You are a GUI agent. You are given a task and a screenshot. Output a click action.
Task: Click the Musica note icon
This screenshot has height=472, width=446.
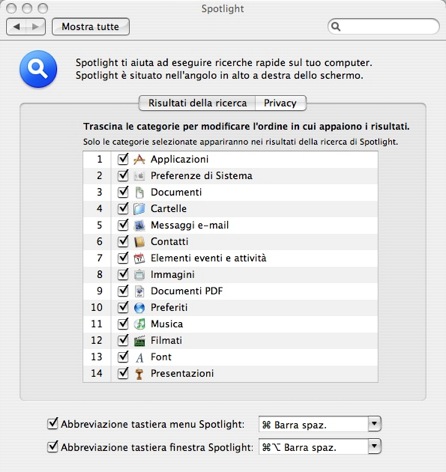(139, 324)
